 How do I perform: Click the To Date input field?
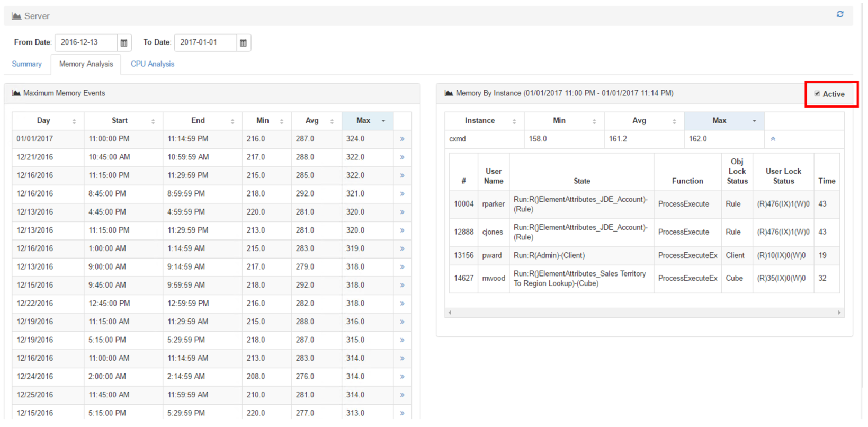point(205,42)
